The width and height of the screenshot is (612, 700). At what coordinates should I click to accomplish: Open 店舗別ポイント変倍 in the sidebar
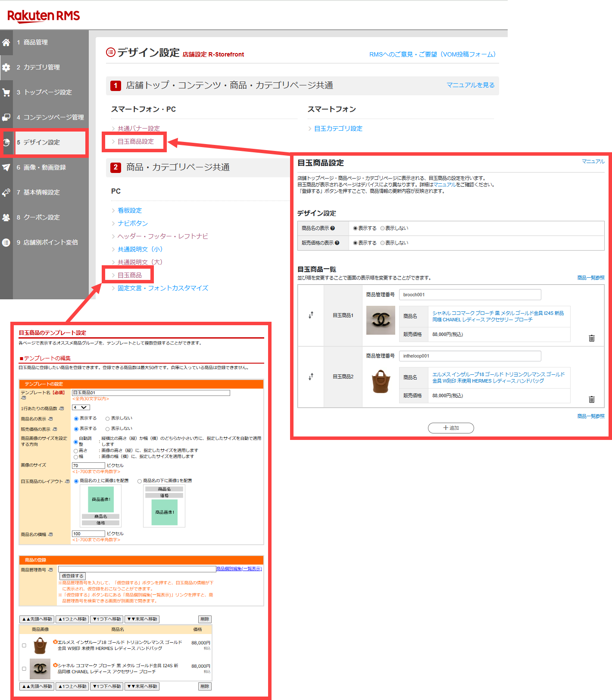[x=50, y=242]
